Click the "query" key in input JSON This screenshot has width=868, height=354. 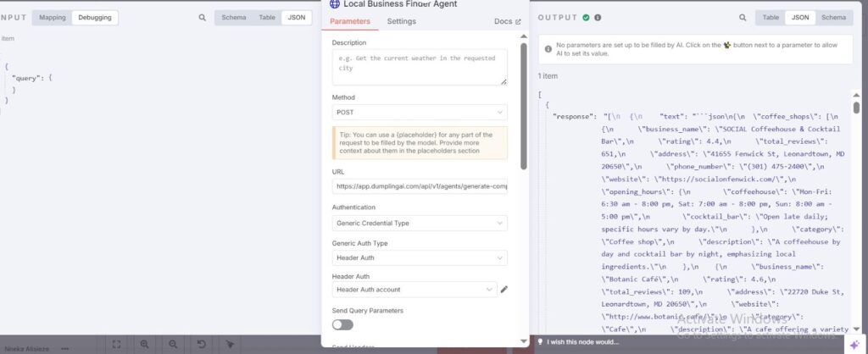(x=26, y=78)
